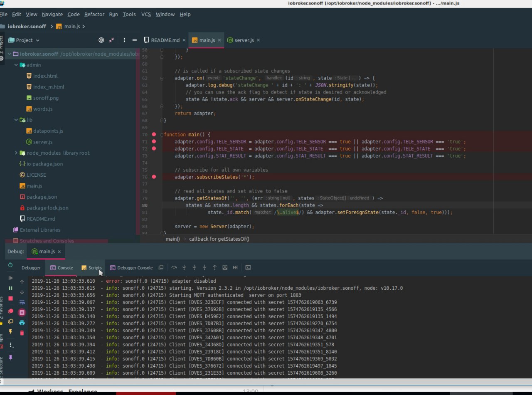Click main() in editor breadcrumb bar
The image size is (532, 395).
172,239
